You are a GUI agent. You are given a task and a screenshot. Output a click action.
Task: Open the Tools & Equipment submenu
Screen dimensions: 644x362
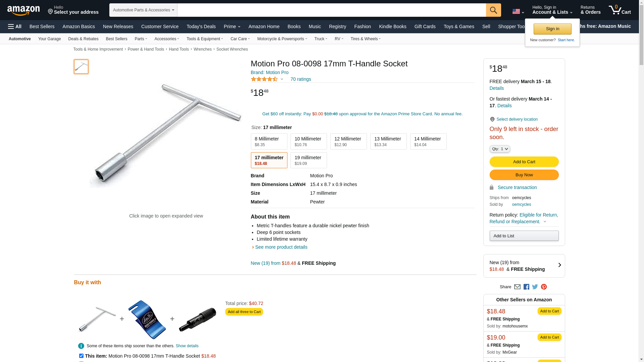(x=205, y=39)
